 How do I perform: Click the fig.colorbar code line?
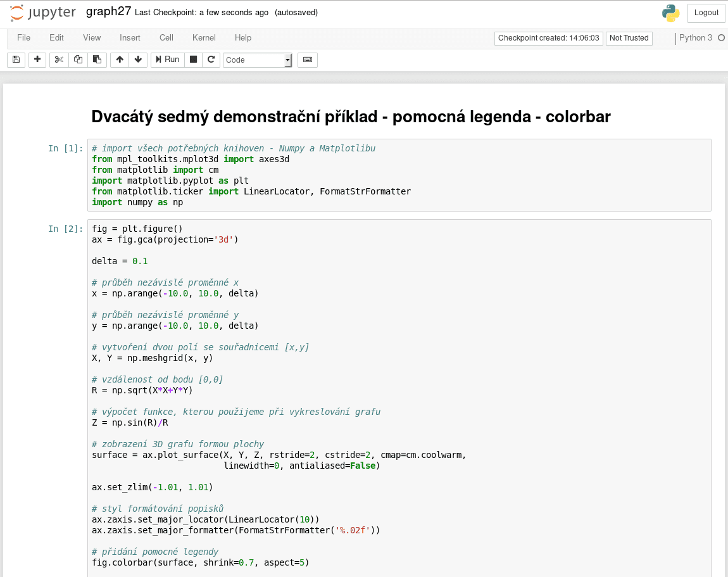click(201, 562)
